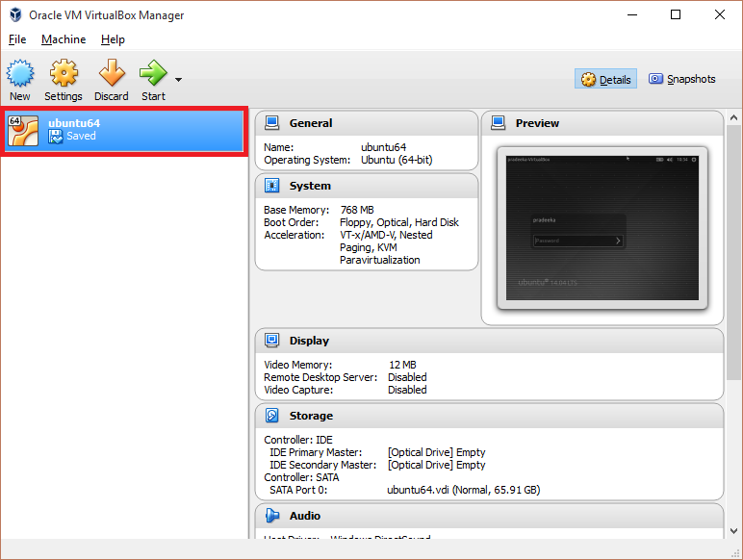
Task: Click the window resize grip corner
Action: (x=736, y=553)
